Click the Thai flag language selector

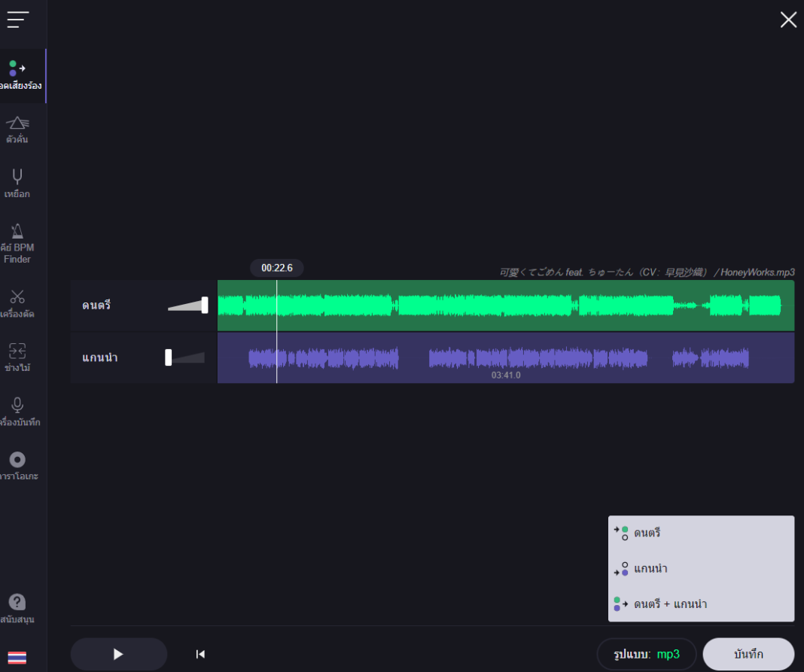point(17,658)
